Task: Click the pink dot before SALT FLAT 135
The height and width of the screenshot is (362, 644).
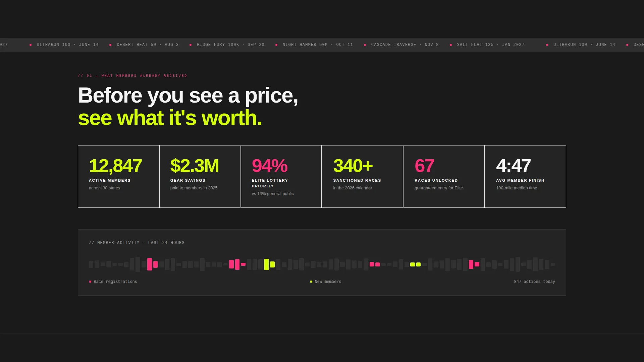Action: tap(451, 45)
